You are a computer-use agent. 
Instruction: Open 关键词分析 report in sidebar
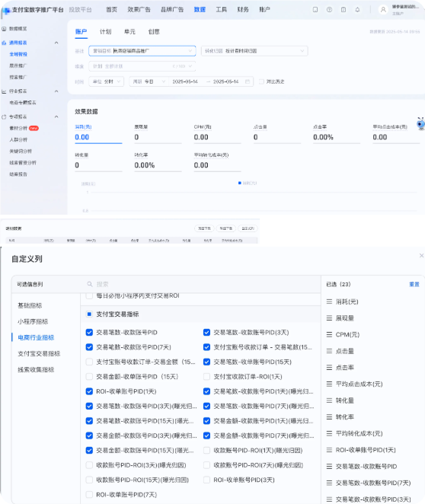point(21,151)
